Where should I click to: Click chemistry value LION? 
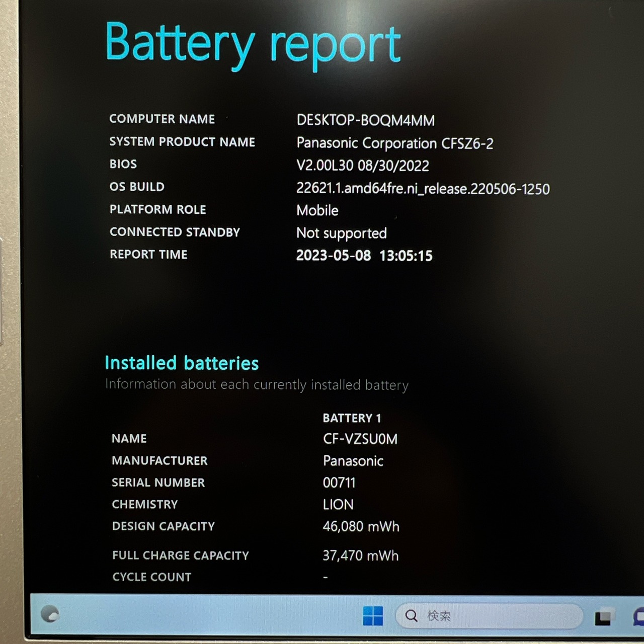coord(338,505)
